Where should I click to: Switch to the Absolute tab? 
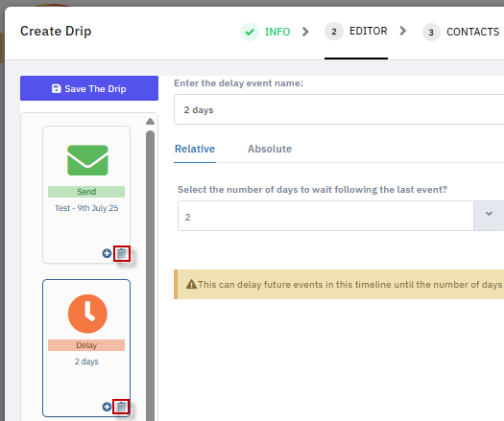tap(270, 149)
